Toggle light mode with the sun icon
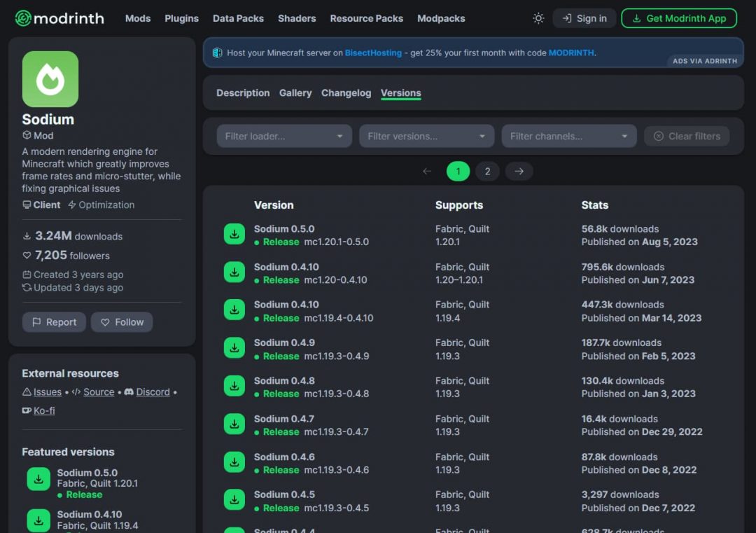The image size is (756, 533). coord(538,18)
